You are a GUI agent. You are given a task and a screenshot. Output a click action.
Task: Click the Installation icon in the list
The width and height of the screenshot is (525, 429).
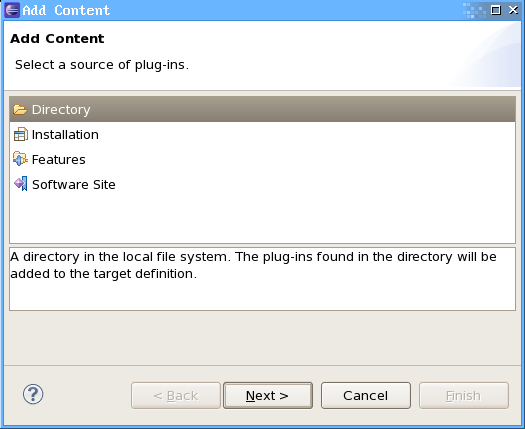tap(20, 135)
